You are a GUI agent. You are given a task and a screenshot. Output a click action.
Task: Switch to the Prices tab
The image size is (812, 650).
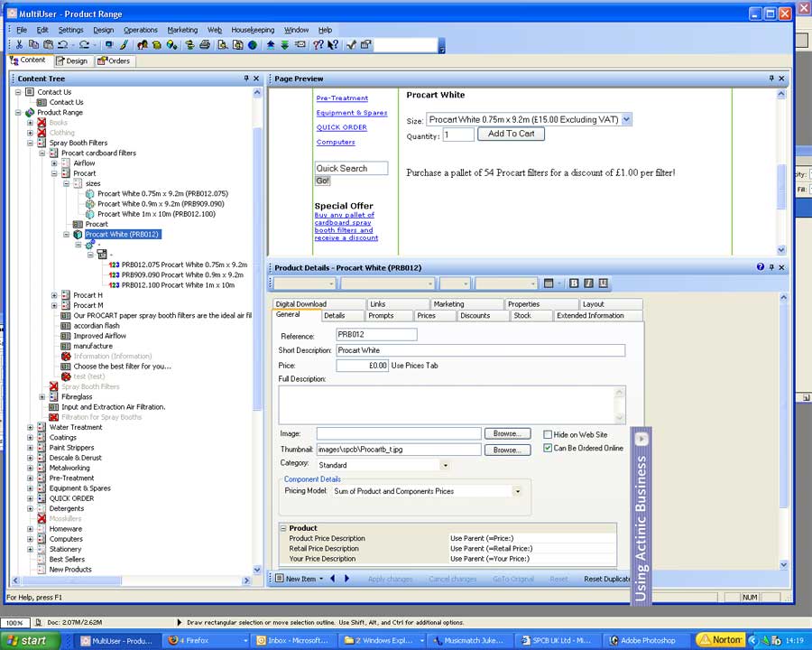426,316
